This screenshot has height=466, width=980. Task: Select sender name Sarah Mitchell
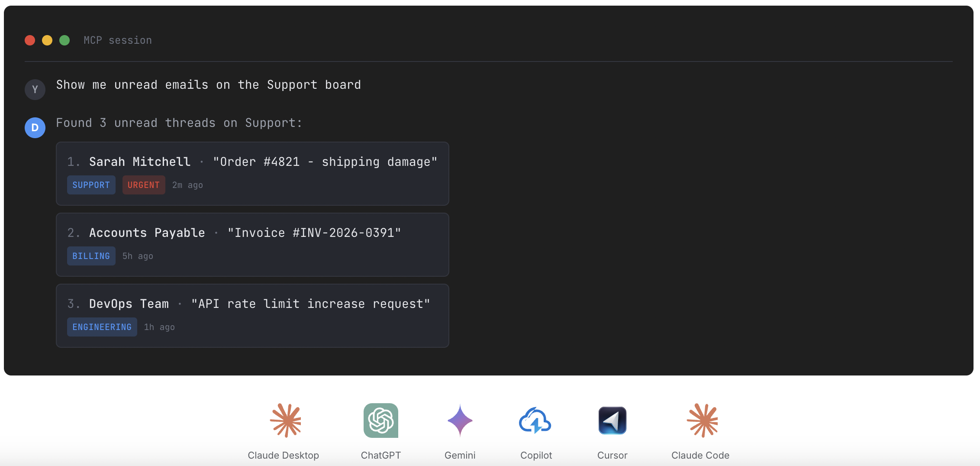tap(140, 162)
